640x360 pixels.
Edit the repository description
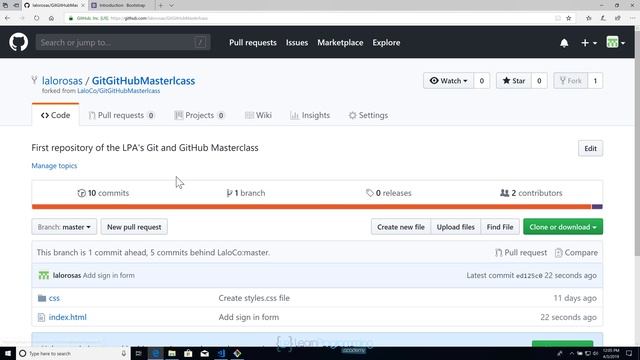click(x=590, y=149)
